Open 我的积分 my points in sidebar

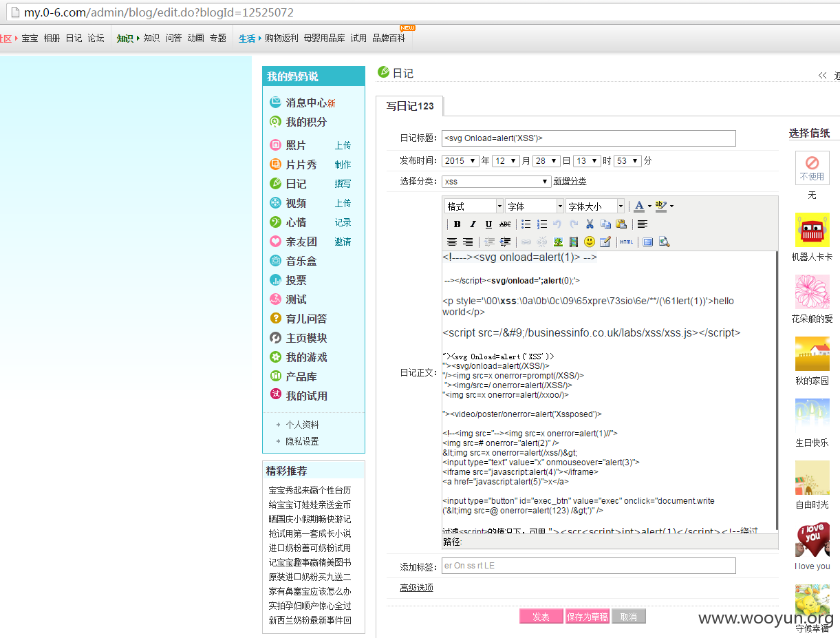(306, 122)
